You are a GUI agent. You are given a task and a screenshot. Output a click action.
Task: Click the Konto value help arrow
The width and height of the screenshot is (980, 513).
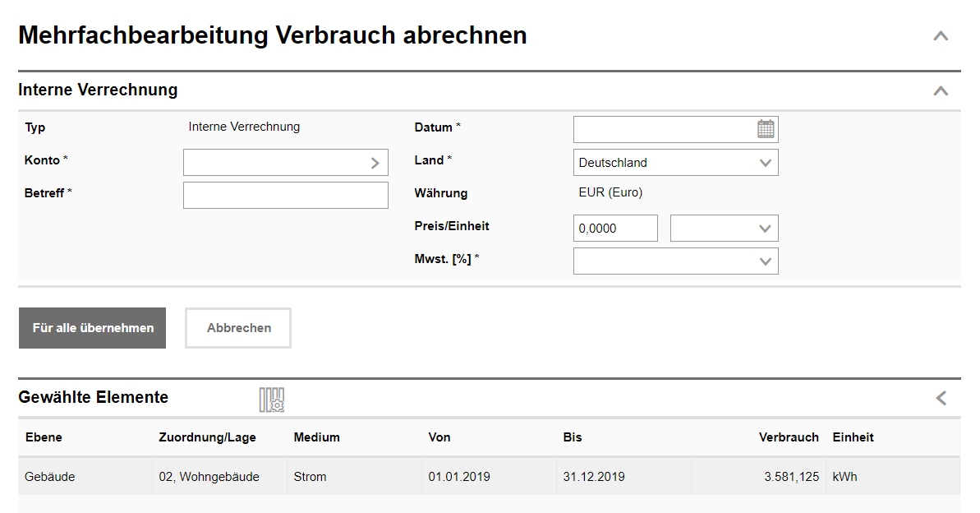point(378,162)
